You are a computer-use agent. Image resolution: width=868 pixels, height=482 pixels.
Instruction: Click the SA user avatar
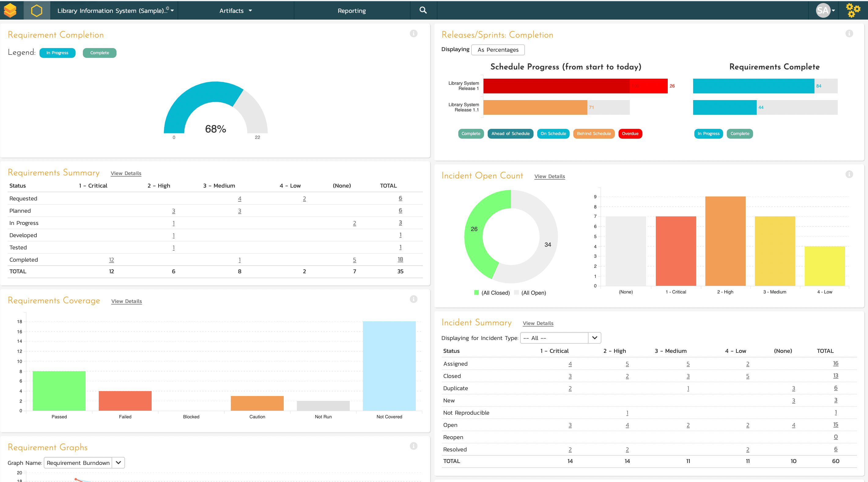click(822, 10)
